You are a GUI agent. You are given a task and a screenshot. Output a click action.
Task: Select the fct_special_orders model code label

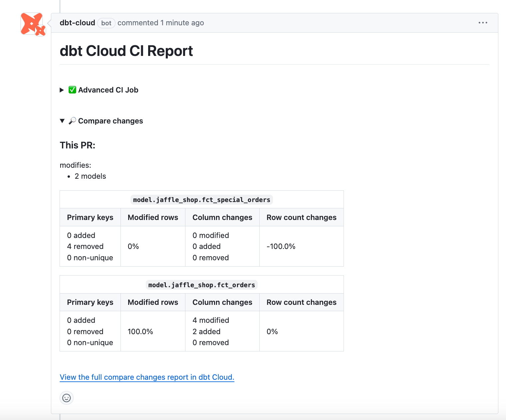click(201, 199)
